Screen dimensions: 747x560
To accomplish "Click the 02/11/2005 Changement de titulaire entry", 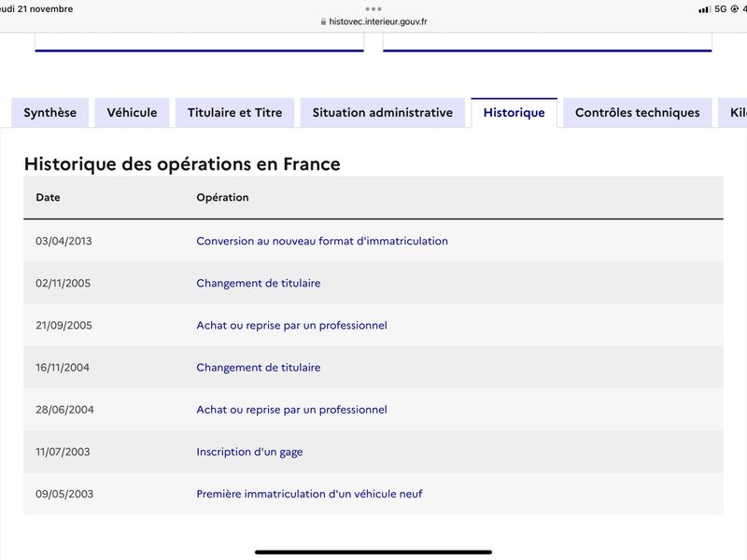I will tap(259, 284).
